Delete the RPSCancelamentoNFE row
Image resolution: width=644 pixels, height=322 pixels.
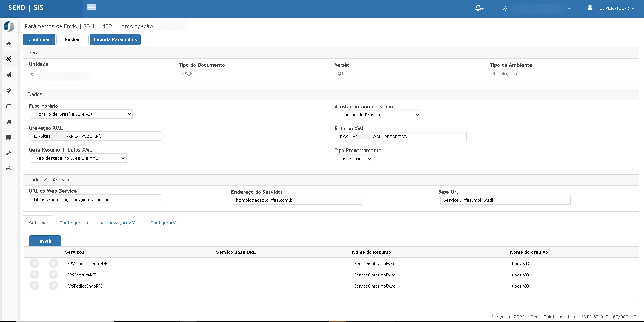tap(34, 263)
